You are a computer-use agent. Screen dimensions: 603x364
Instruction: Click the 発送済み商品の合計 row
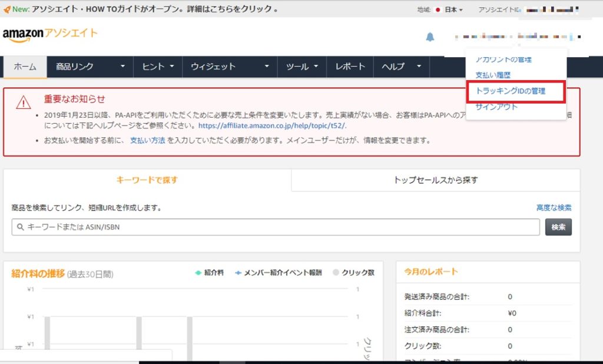point(488,297)
